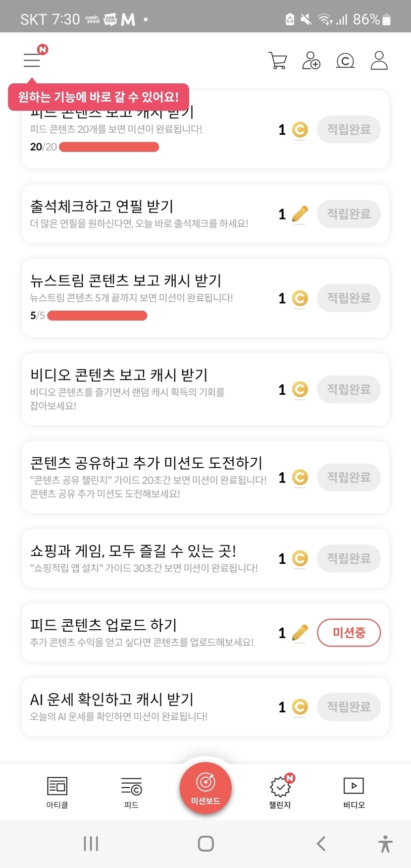The image size is (411, 868).
Task: Open the cash coin balance icon
Action: click(345, 60)
